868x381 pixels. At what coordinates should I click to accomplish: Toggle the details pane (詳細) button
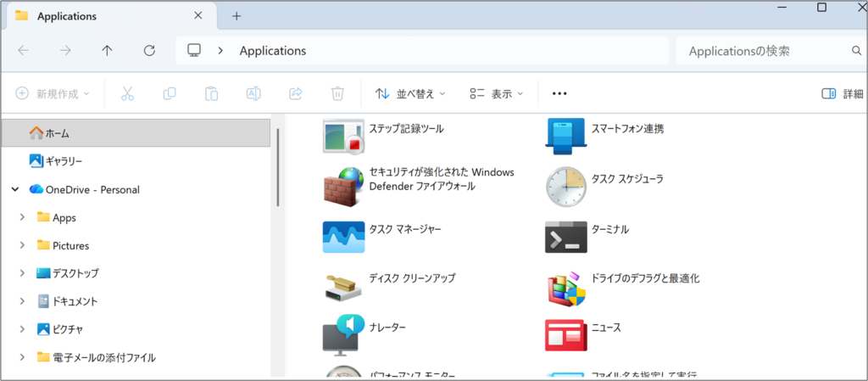(842, 93)
